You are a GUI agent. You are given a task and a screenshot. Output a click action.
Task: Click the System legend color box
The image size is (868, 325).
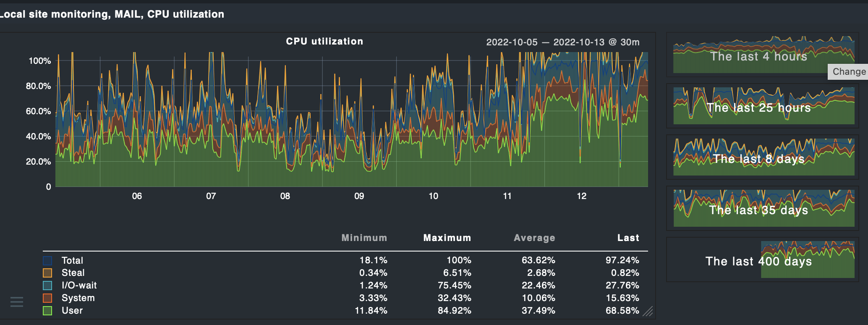coord(47,298)
